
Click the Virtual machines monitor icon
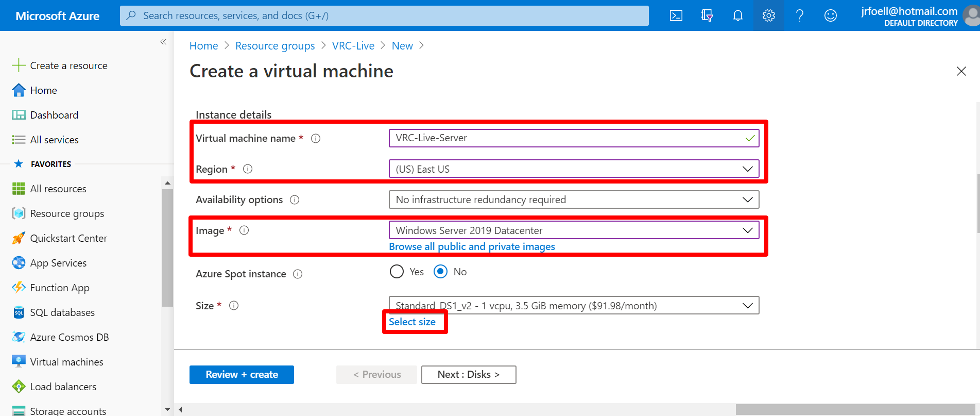[19, 362]
